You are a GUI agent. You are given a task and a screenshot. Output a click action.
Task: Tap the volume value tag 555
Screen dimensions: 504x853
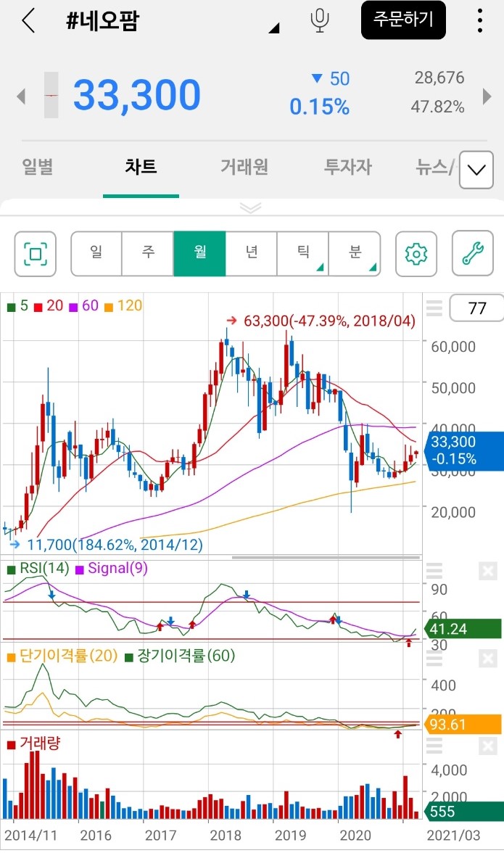(x=463, y=812)
